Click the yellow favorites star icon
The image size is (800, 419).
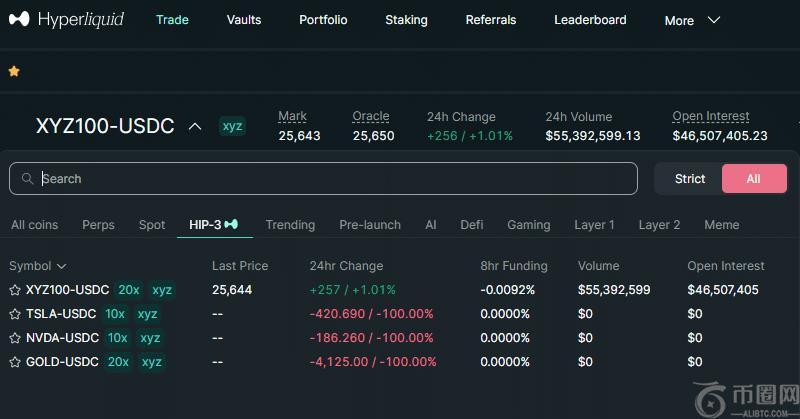pyautogui.click(x=14, y=71)
